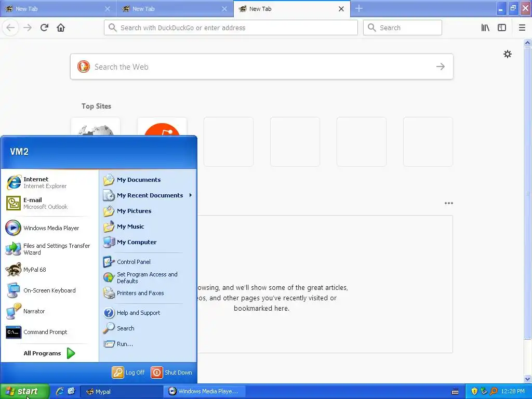Image resolution: width=532 pixels, height=399 pixels.
Task: Expand My Recent Documents submenu
Action: click(148, 195)
